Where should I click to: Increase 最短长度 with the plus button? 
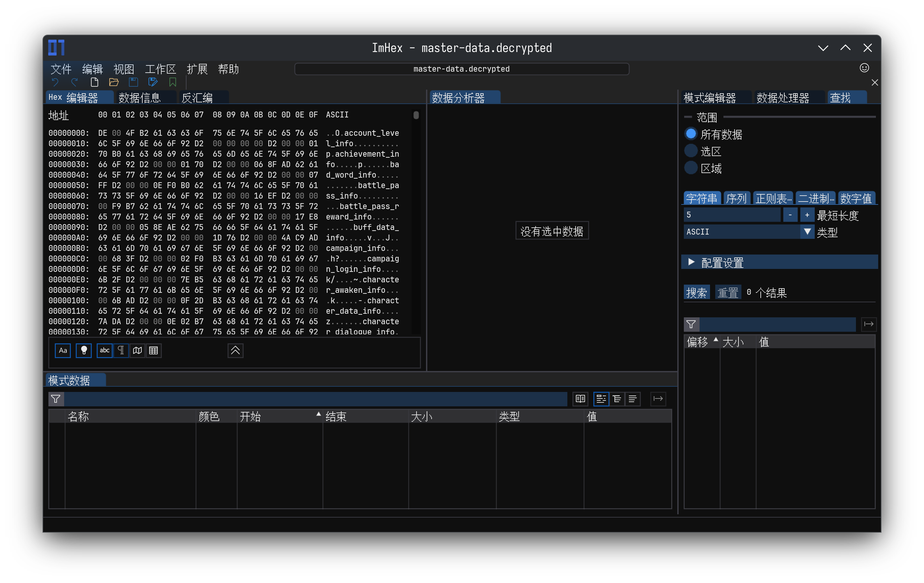pos(807,215)
